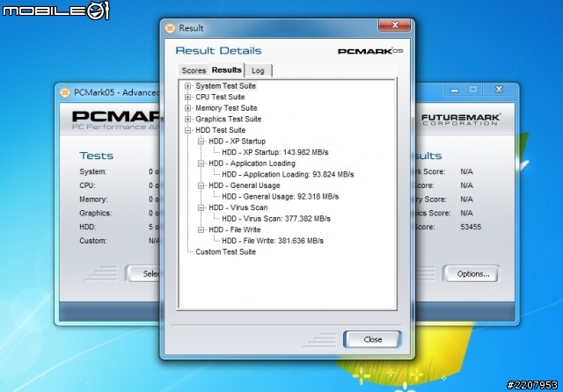Screen dimensions: 563x392
Task: Click the HDD score value 53455
Action: pyautogui.click(x=471, y=227)
